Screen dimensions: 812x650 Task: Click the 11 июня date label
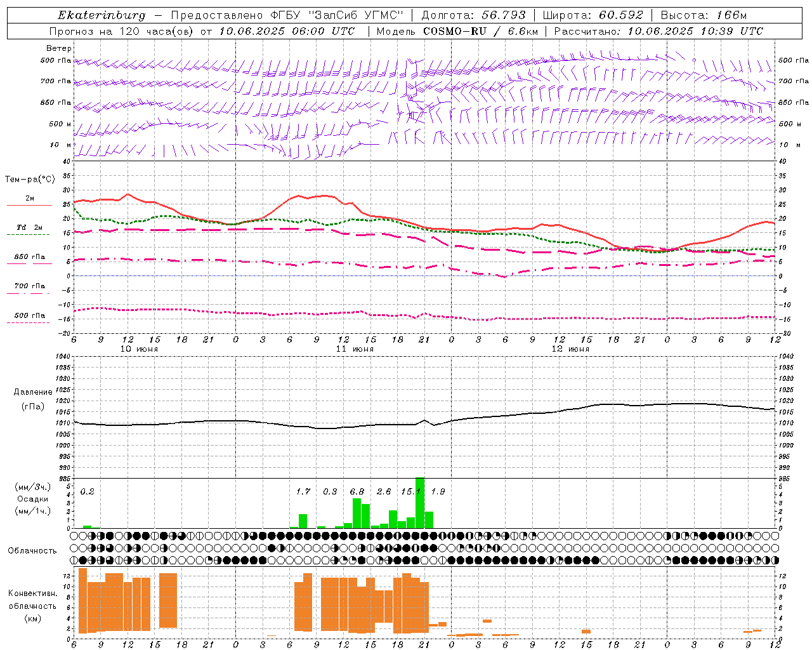[355, 348]
